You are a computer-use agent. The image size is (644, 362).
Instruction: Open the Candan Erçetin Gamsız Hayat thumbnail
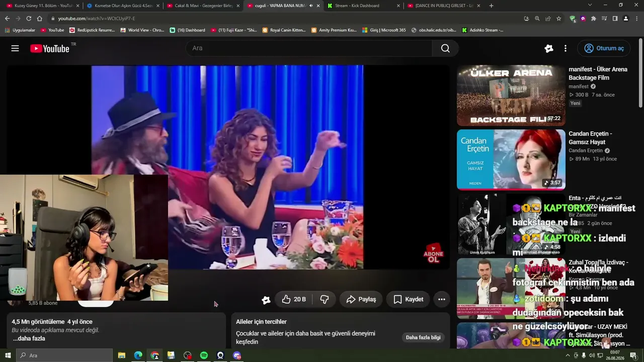coord(511,160)
